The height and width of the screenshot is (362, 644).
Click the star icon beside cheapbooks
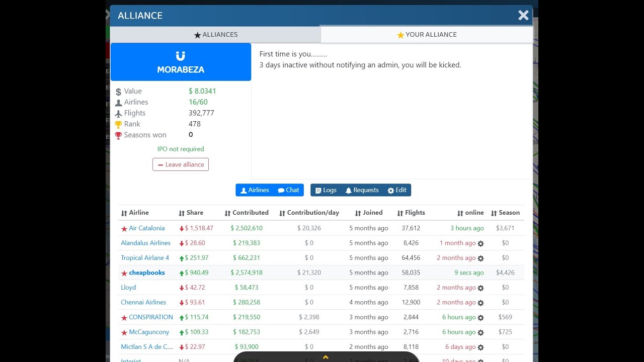point(124,273)
